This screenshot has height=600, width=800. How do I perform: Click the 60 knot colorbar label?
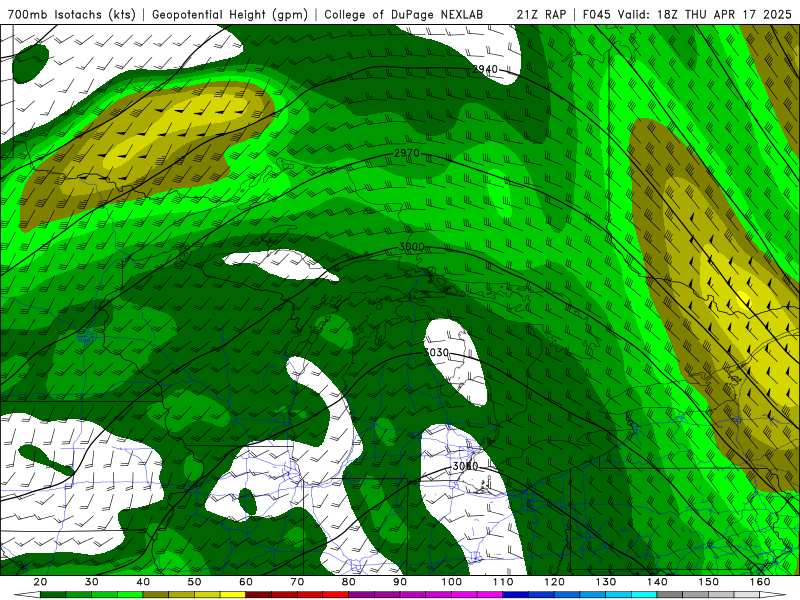point(246,582)
